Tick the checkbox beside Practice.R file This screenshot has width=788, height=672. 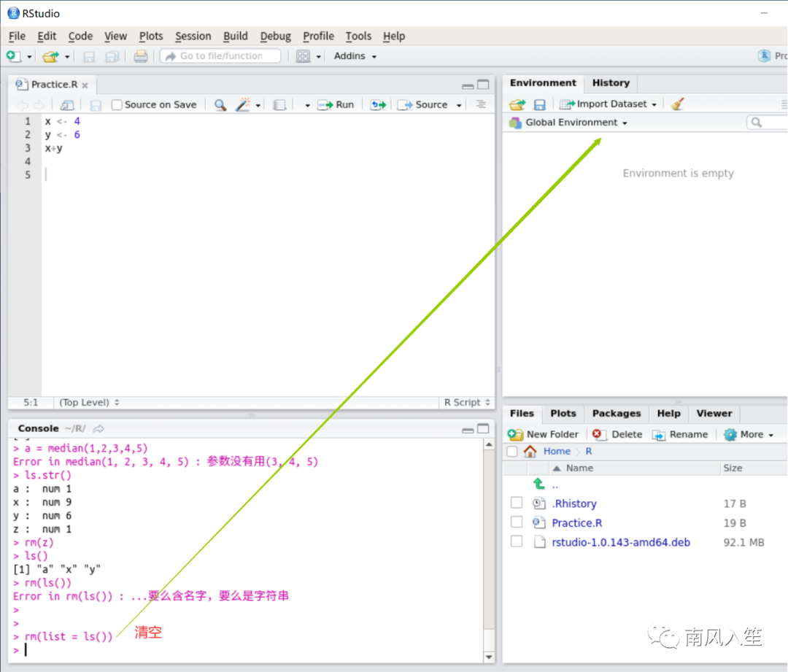517,522
